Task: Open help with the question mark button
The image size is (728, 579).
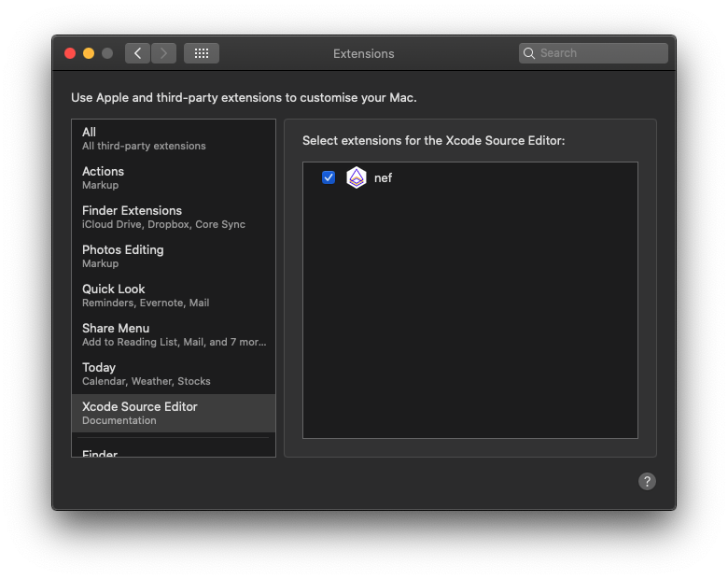Action: pyautogui.click(x=647, y=482)
